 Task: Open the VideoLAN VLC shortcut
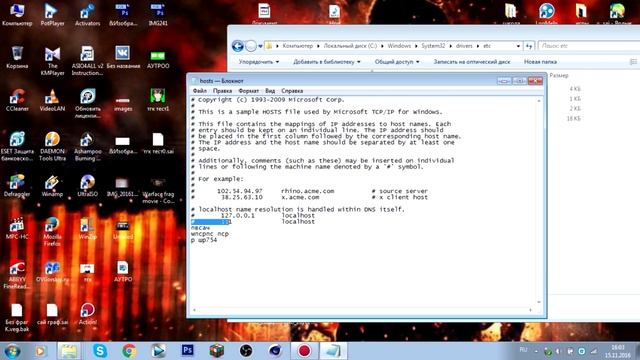click(x=52, y=100)
